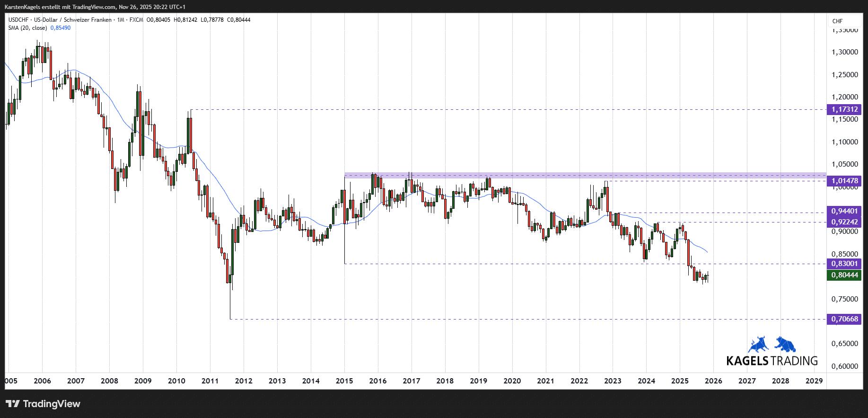Screen dimensions: 868x418
Task: Click the blue bear icon above Kagels Trading
Action: pos(785,344)
